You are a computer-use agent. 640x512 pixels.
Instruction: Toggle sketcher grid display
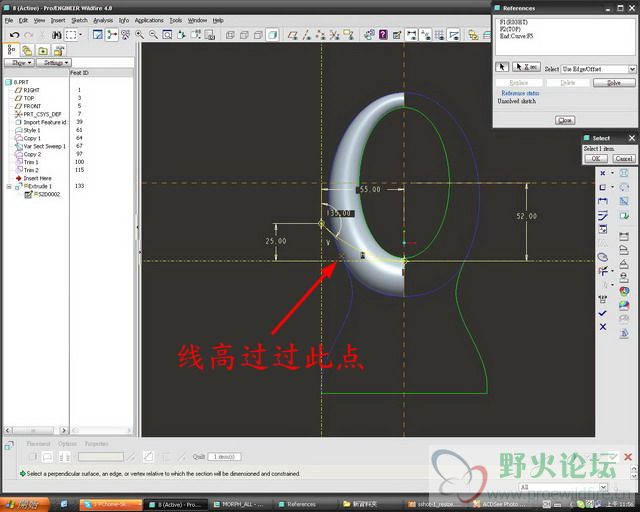click(440, 35)
